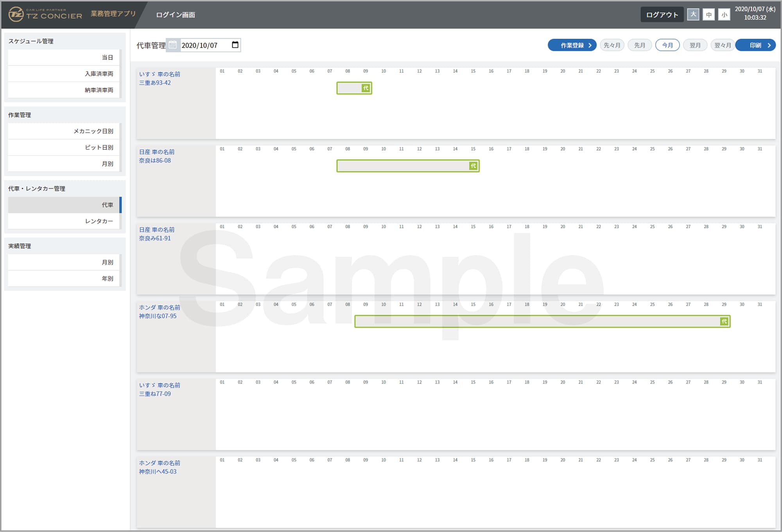Switch to the 先月 view
The image size is (782, 532).
639,45
